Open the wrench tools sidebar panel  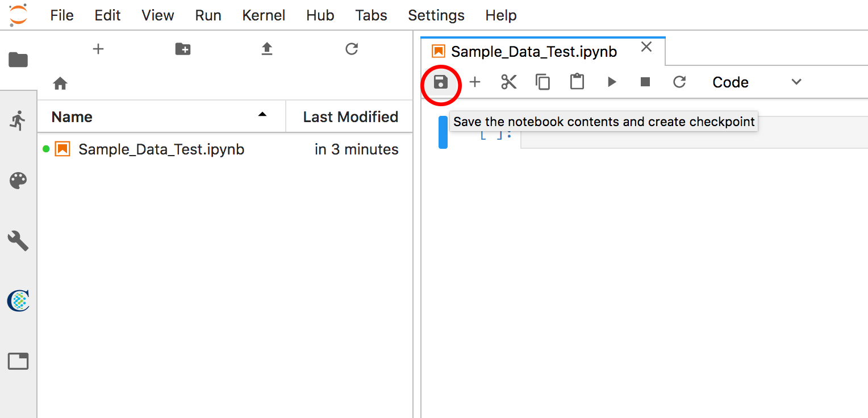18,241
